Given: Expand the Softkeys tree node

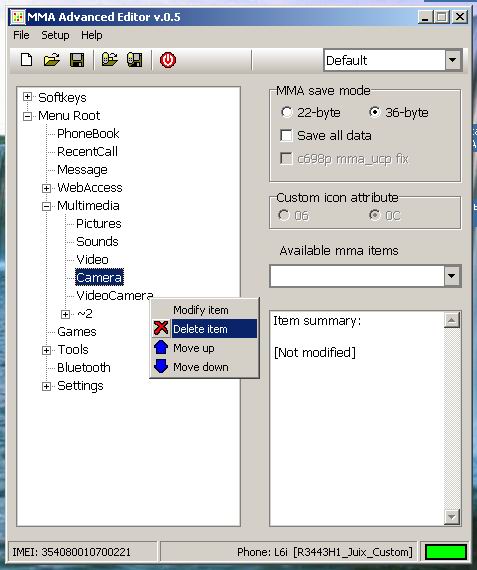Looking at the screenshot, I should (27, 97).
